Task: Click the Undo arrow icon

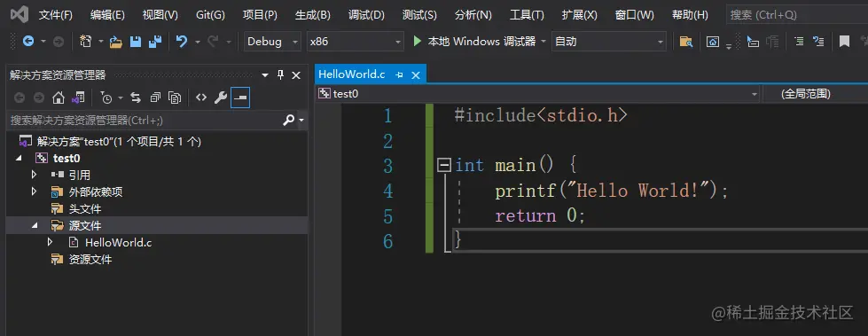Action: point(182,41)
